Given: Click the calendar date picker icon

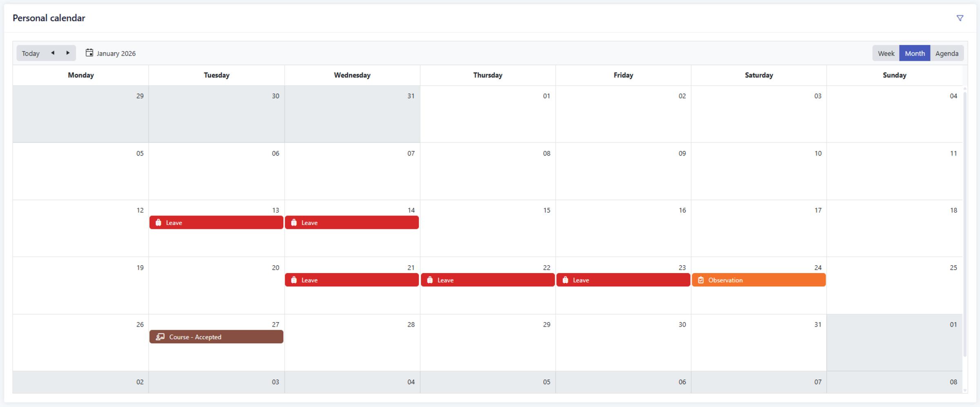Looking at the screenshot, I should click(x=89, y=53).
